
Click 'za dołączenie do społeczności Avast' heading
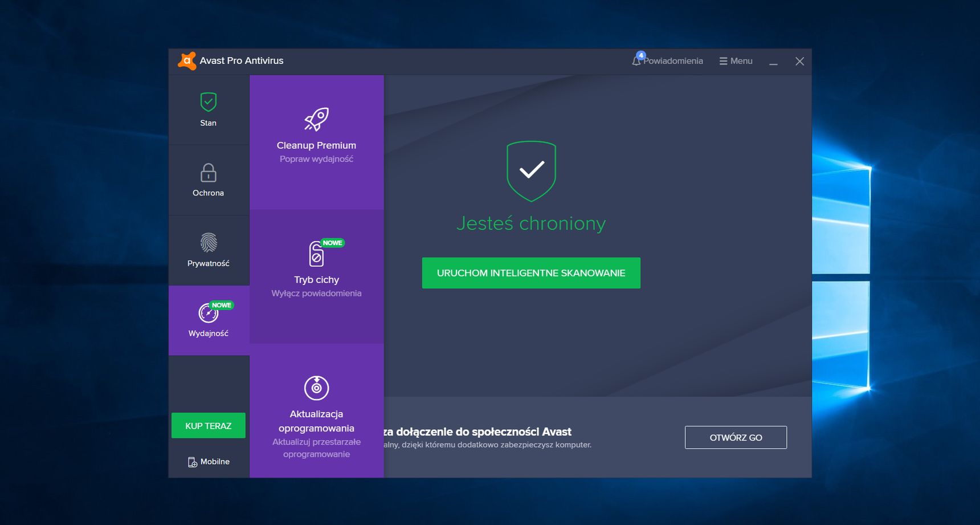pyautogui.click(x=477, y=432)
